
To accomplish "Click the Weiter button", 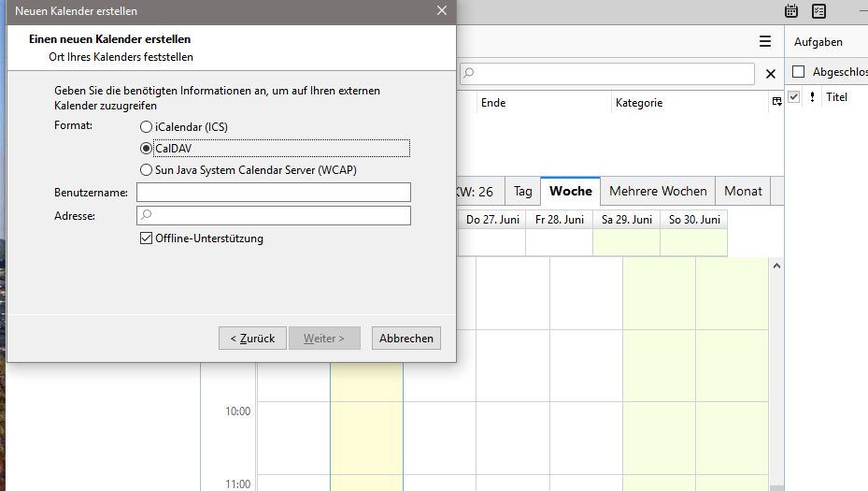I will (324, 338).
